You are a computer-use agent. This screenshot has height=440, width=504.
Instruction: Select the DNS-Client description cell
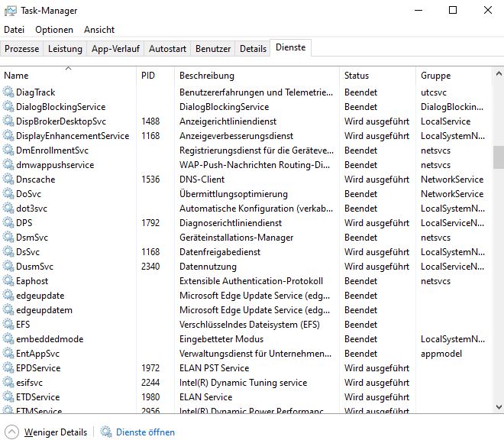coord(202,180)
